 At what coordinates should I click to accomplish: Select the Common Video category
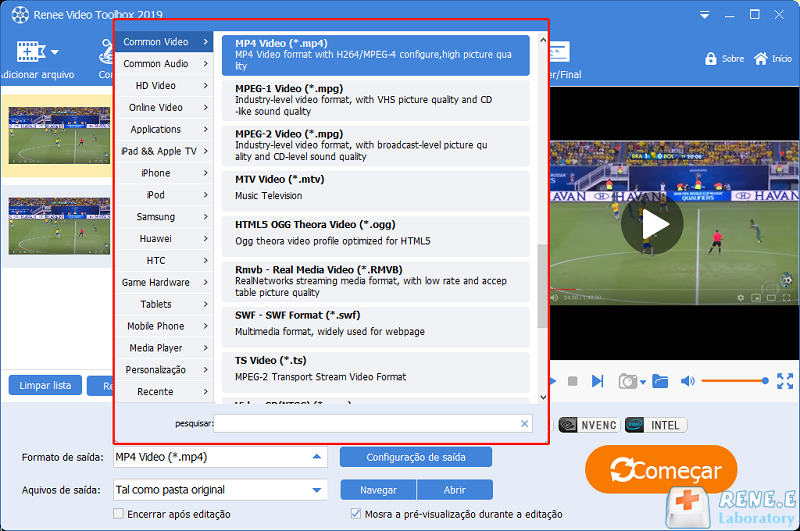(164, 42)
